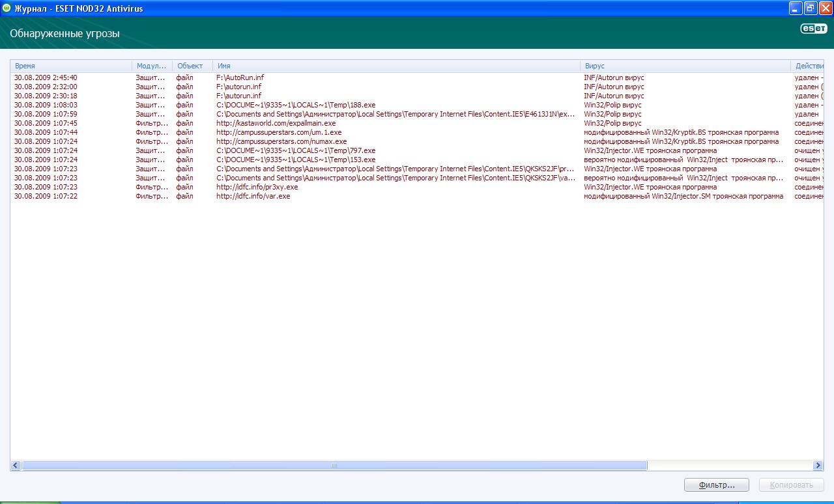The image size is (834, 504).
Task: Click the Копировать button
Action: pyautogui.click(x=792, y=485)
